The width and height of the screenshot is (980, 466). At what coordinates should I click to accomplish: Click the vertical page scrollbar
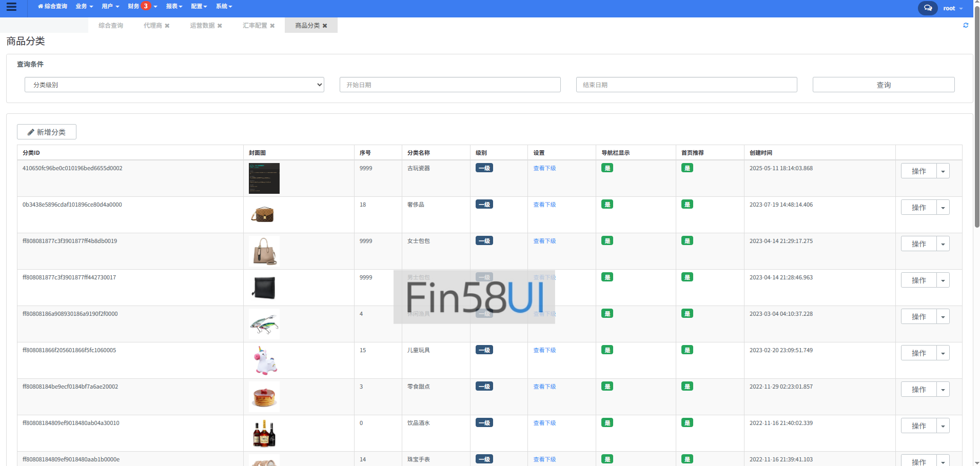(x=977, y=118)
